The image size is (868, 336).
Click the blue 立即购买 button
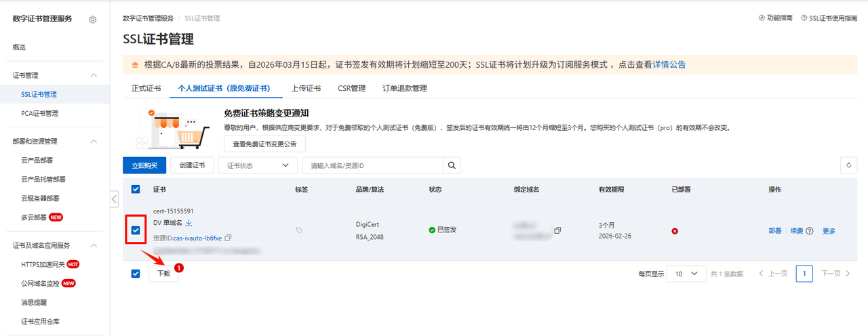(x=144, y=166)
